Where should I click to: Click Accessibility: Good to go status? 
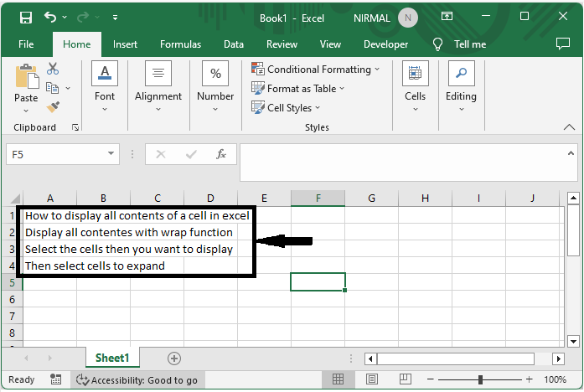tap(138, 380)
